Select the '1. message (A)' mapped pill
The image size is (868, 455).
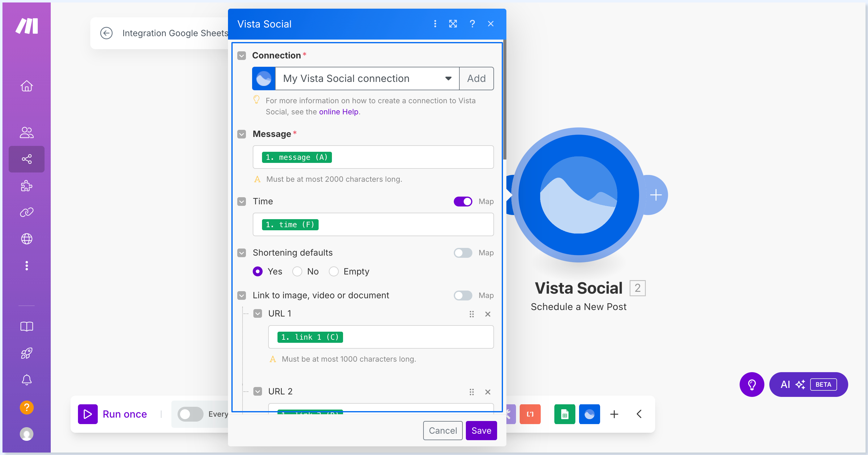coord(297,157)
